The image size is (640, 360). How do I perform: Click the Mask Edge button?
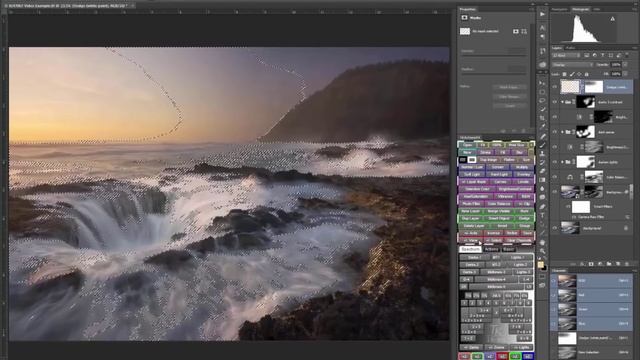(509, 87)
